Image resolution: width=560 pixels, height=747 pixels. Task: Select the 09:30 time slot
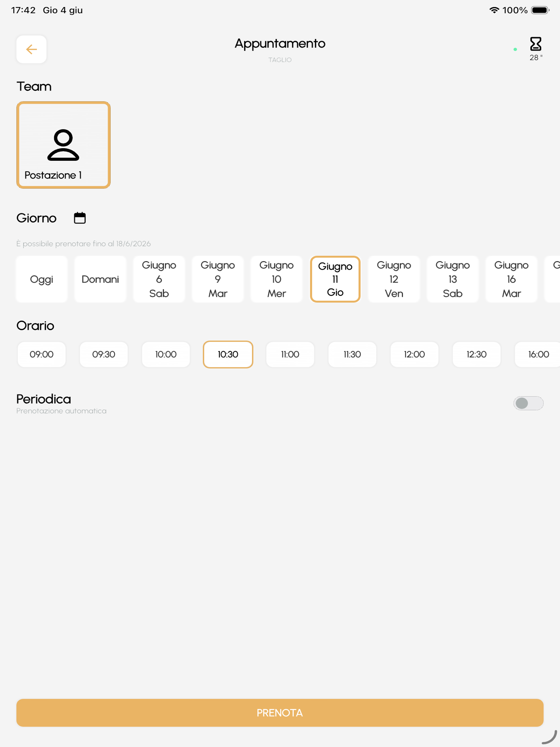[104, 354]
